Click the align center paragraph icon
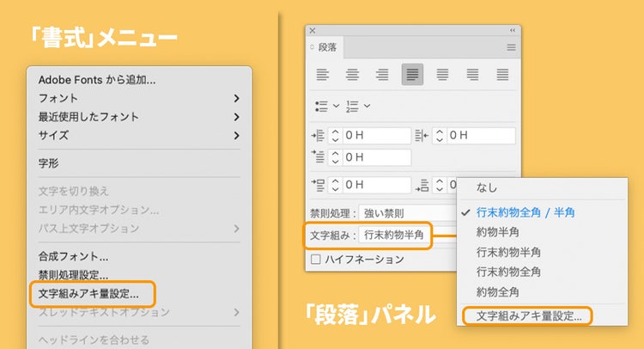This screenshot has width=644, height=349. 352,75
